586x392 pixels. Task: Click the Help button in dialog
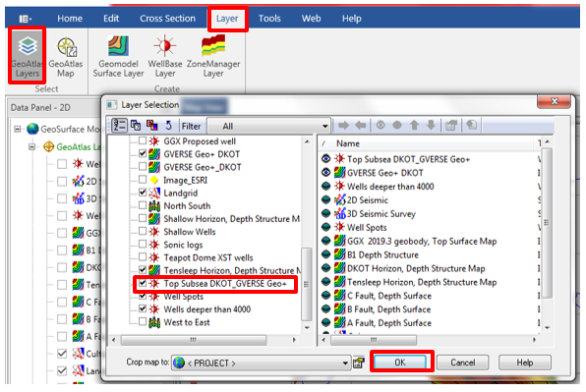[x=525, y=363]
